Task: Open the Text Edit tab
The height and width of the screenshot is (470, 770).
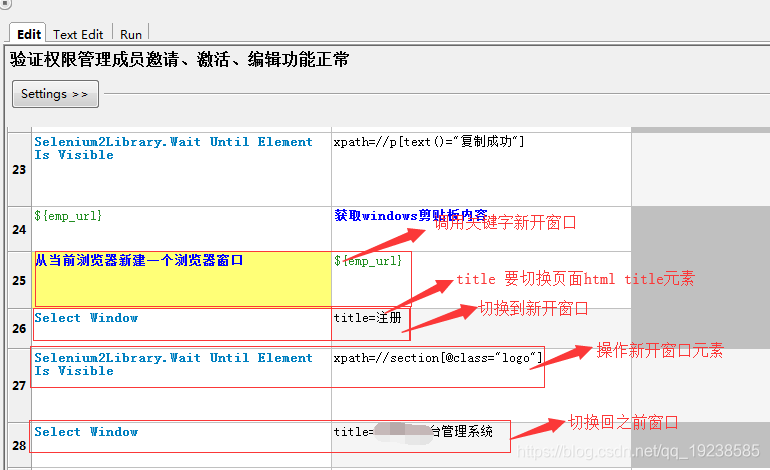Action: 79,34
